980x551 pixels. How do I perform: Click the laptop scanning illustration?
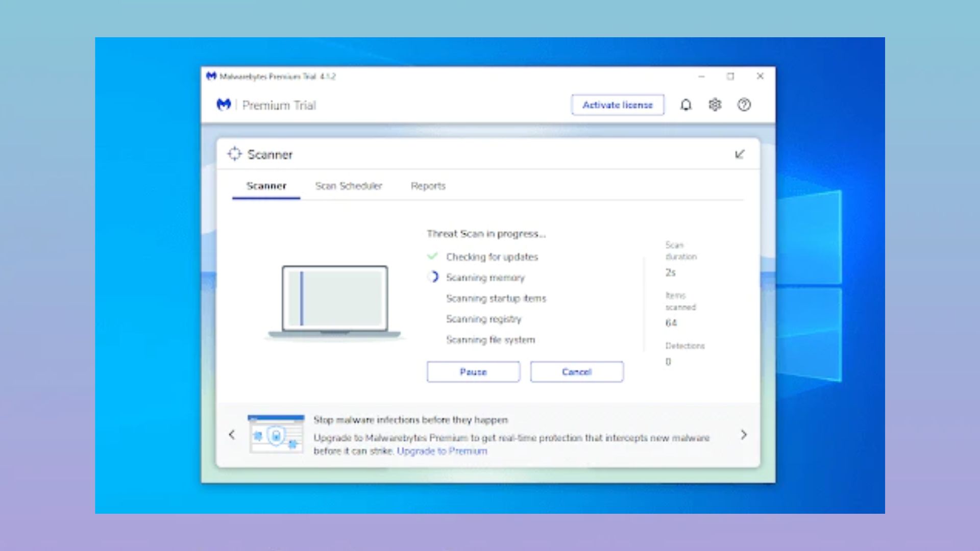[335, 302]
